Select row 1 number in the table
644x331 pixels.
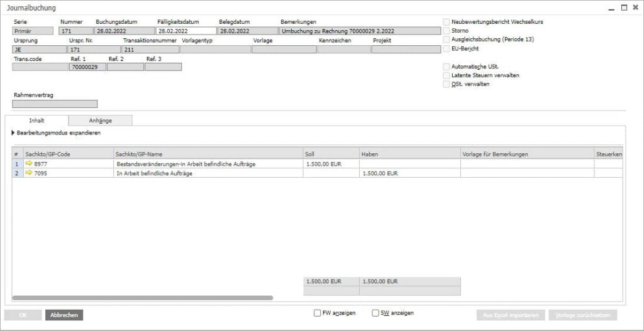[17, 164]
